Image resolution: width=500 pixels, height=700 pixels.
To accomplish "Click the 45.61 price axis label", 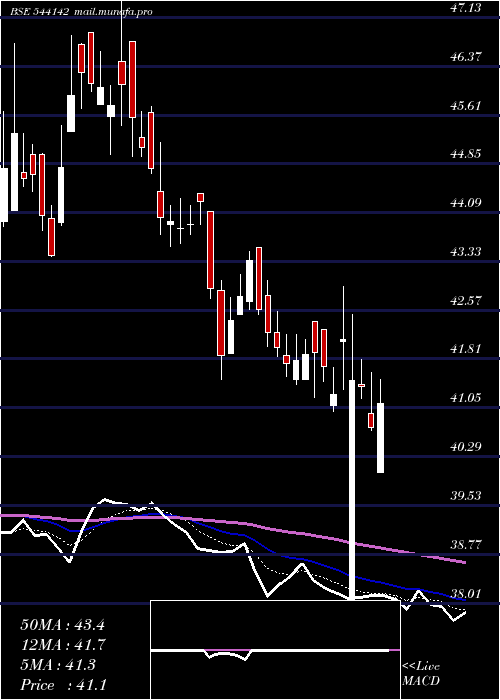I will [x=466, y=106].
